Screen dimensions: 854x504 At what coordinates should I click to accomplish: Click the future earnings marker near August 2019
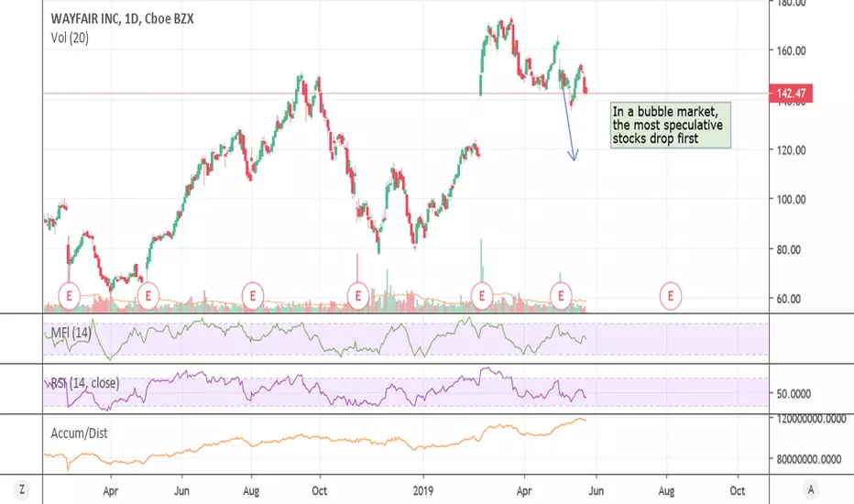pos(671,296)
